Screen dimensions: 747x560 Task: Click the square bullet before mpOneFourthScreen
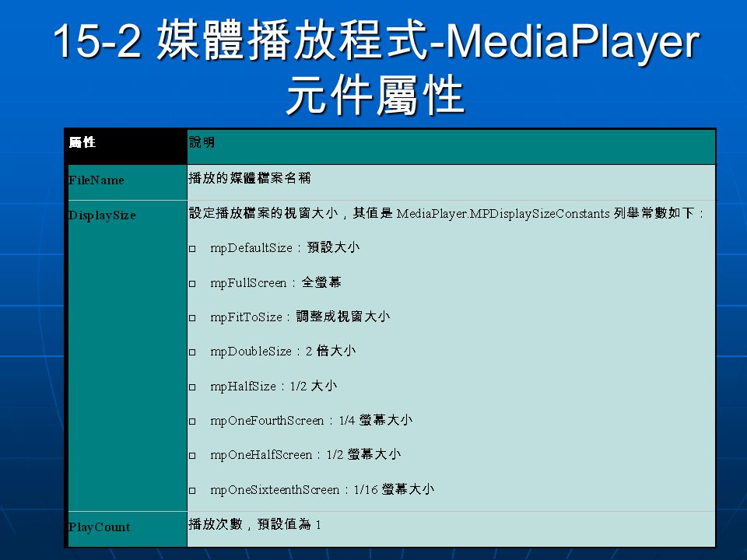pyautogui.click(x=192, y=422)
